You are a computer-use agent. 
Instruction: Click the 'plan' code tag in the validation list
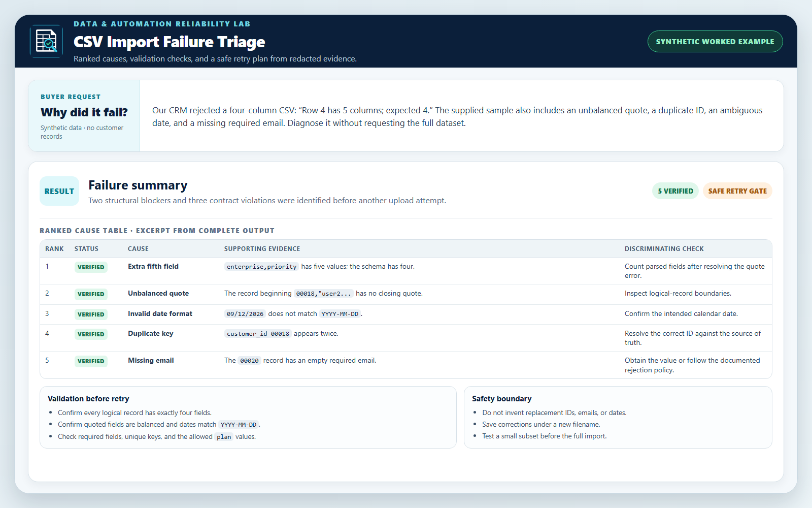coord(224,437)
